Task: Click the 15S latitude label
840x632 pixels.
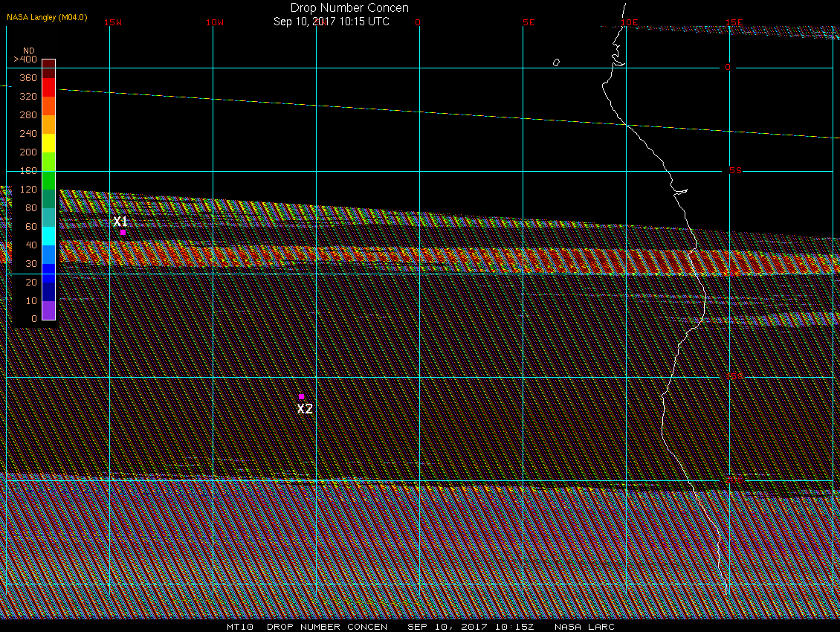Action: pos(734,376)
